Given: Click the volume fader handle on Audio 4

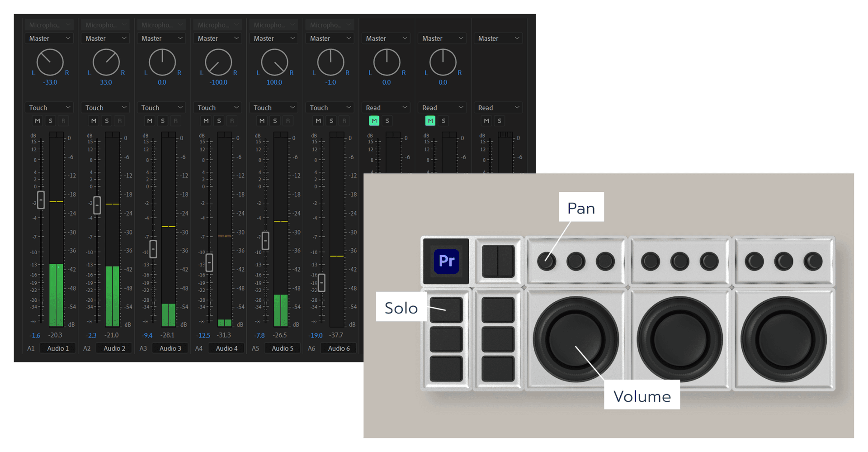Looking at the screenshot, I should click(208, 262).
